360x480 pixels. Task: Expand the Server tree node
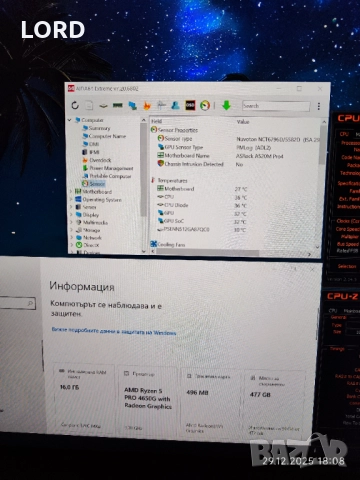click(x=71, y=207)
